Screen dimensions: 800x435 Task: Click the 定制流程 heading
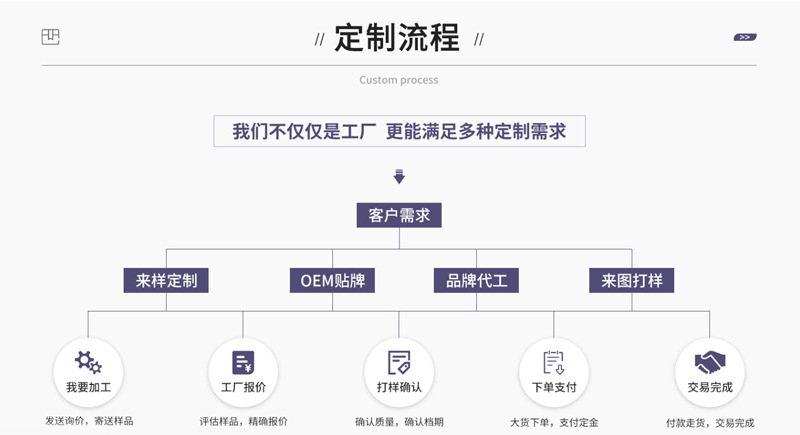tap(397, 38)
